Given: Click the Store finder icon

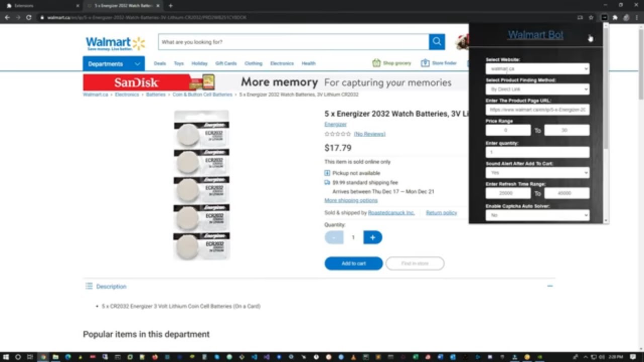Looking at the screenshot, I should coord(425,63).
